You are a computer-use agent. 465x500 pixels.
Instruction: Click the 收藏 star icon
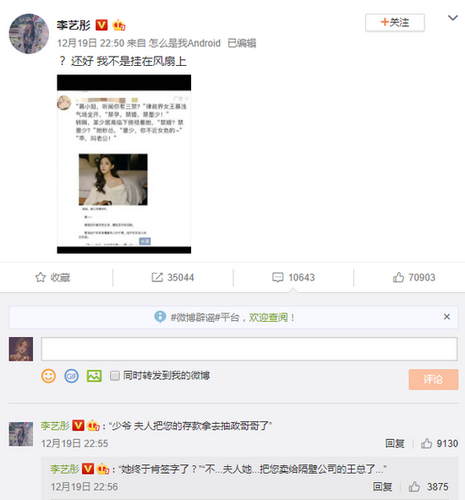click(x=40, y=277)
